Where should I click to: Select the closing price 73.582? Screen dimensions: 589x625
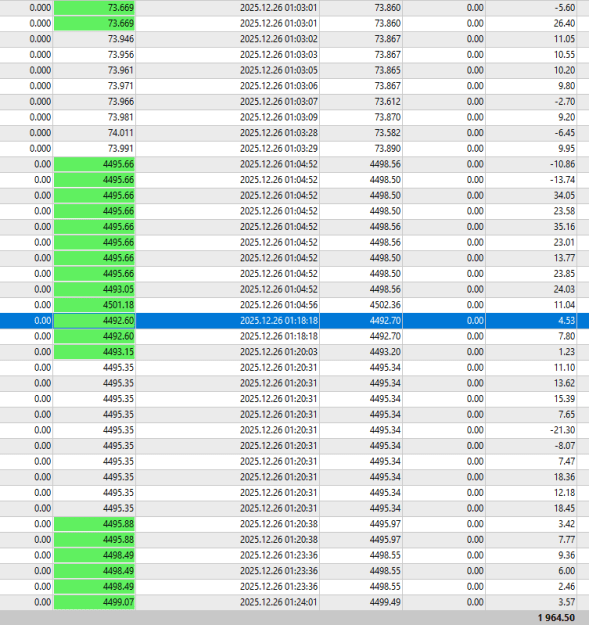click(x=387, y=133)
